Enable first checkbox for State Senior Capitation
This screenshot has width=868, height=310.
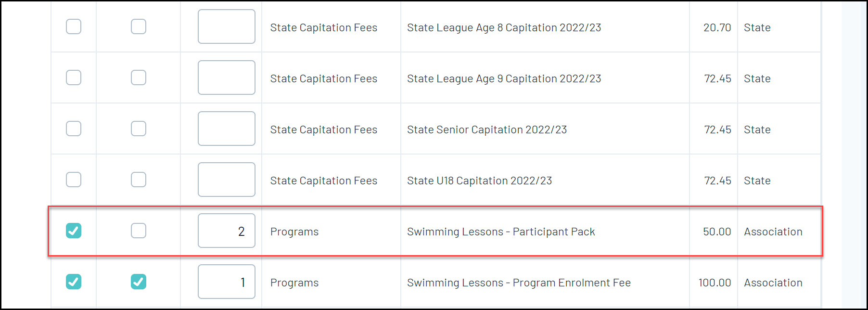74,129
